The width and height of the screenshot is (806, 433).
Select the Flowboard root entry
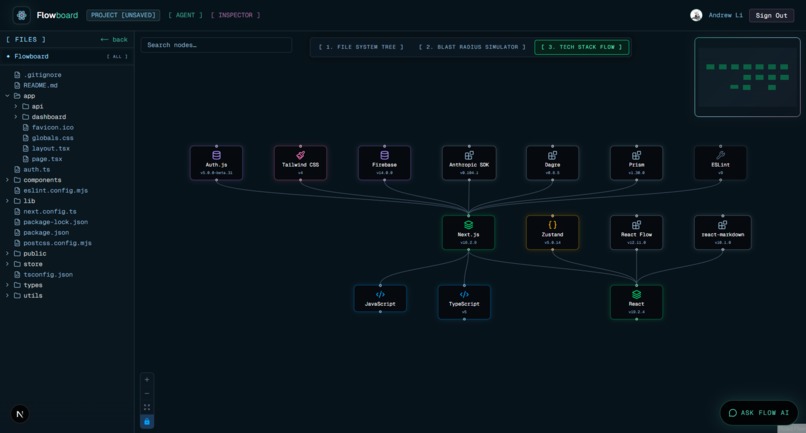tap(31, 57)
